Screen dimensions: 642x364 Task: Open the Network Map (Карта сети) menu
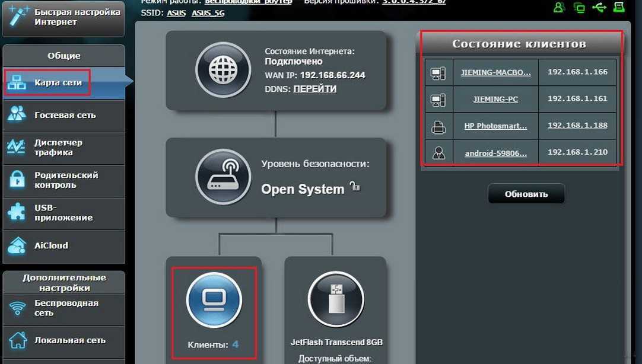58,83
